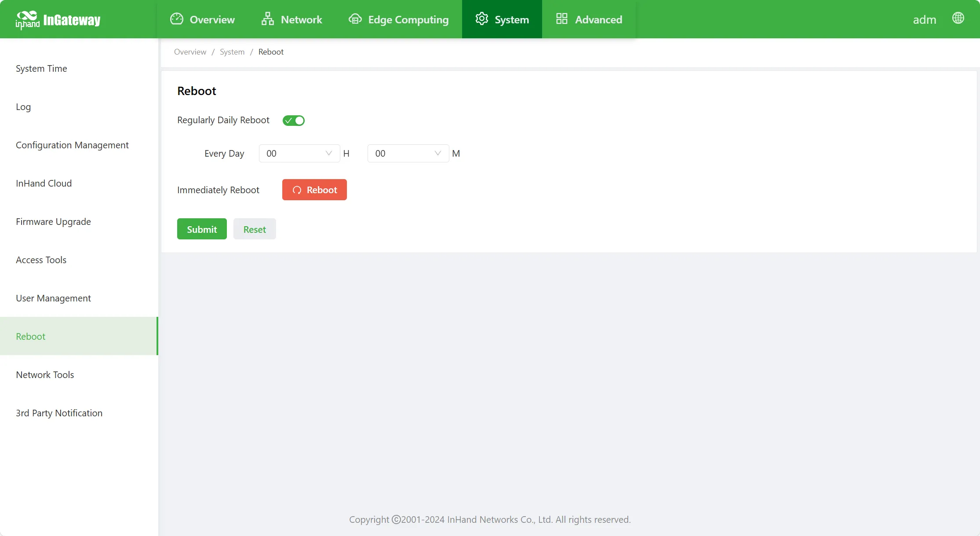Click the circular arrow icon on the Reboot button

pos(297,190)
